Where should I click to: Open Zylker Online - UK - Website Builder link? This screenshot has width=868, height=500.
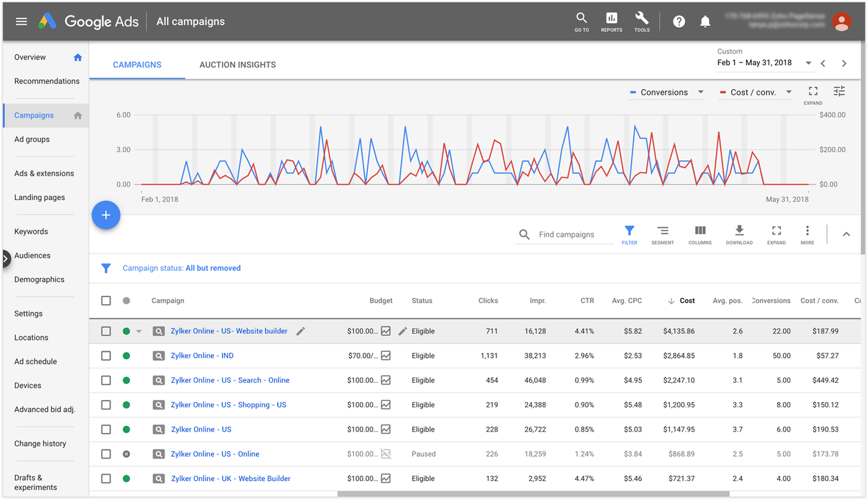point(231,479)
